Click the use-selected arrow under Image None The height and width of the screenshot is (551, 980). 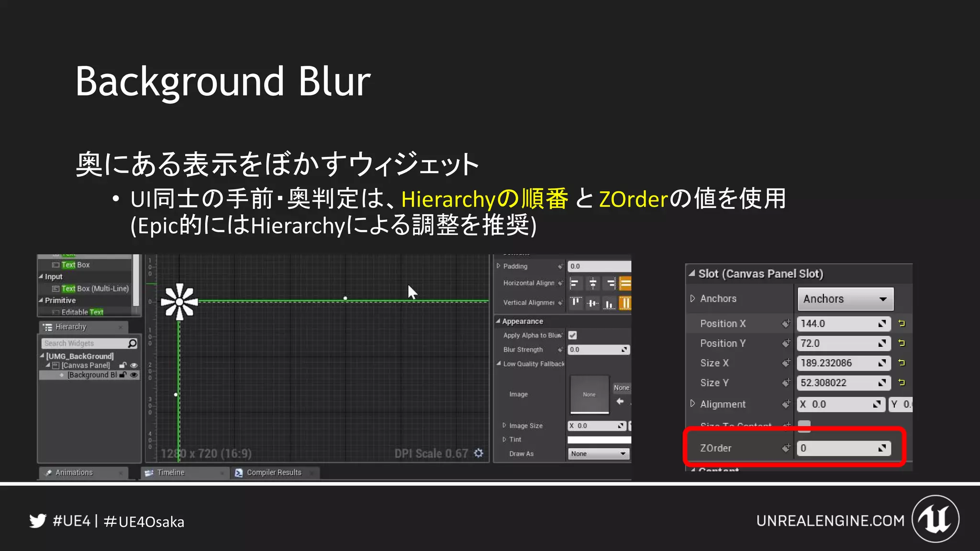point(620,401)
